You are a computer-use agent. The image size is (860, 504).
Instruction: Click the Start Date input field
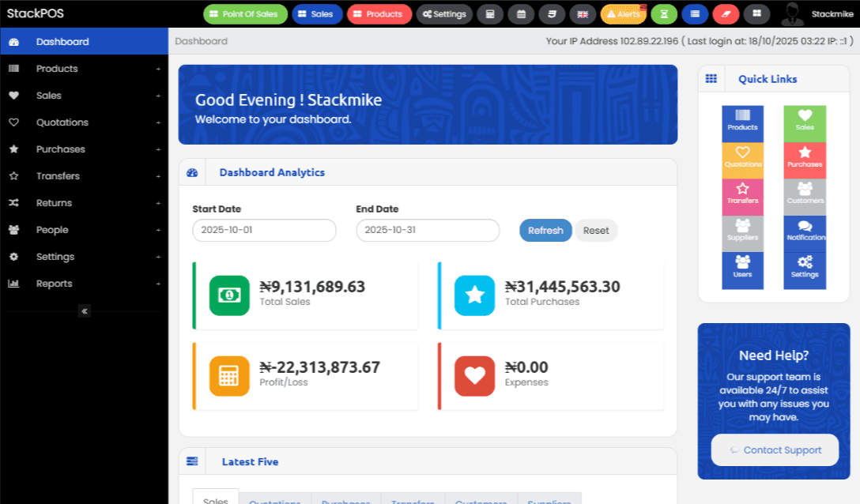tap(264, 231)
